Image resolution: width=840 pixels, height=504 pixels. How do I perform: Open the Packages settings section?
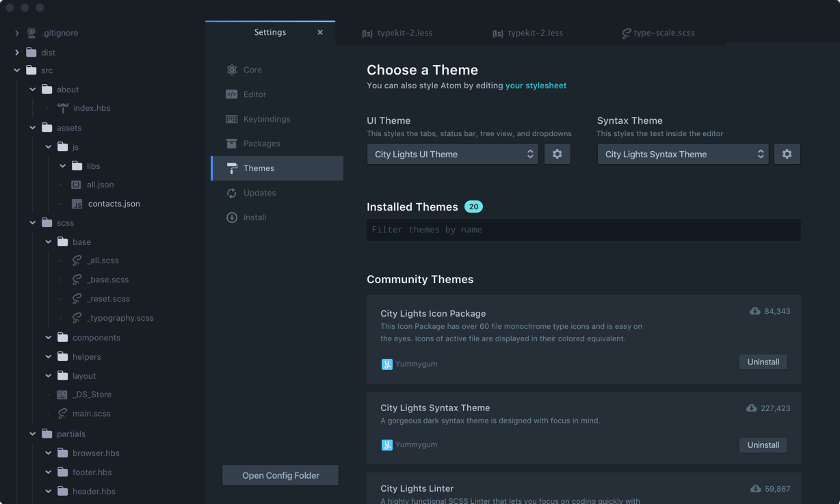277,144
